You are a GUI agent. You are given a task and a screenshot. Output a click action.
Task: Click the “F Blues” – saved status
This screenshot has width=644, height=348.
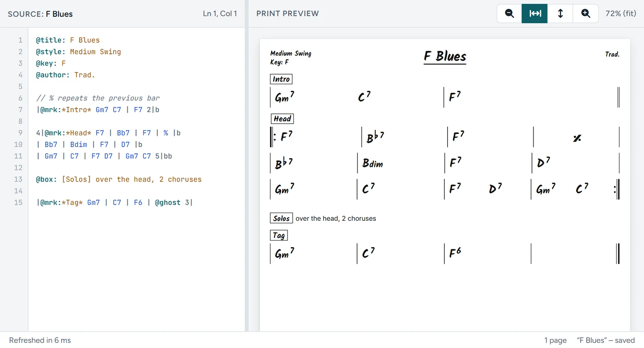606,340
